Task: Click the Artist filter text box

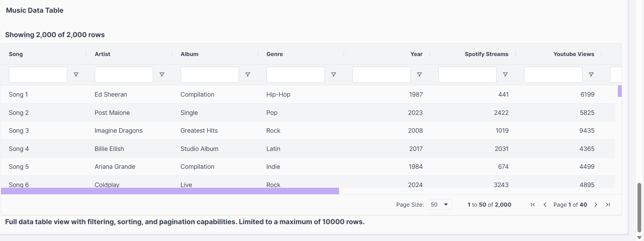Action: click(x=124, y=75)
